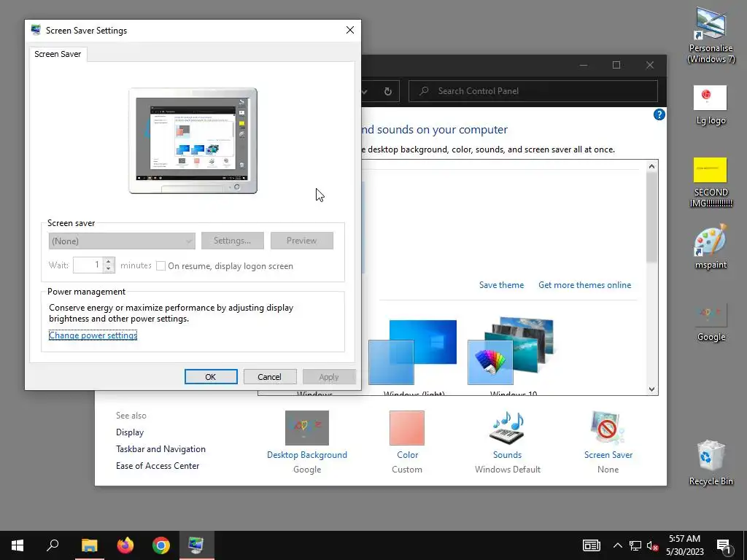Viewport: 747px width, 560px height.
Task: Click themes list scroll down arrow
Action: (651, 389)
